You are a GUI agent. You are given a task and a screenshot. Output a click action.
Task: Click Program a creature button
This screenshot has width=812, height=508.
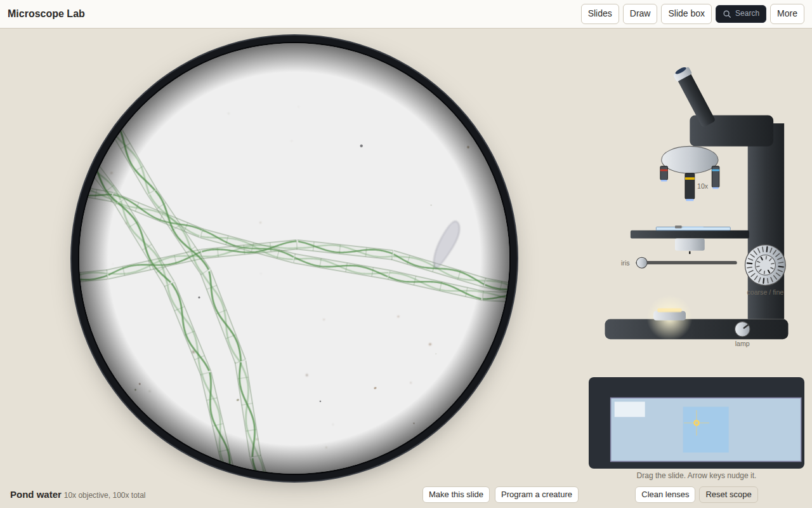pos(537,495)
